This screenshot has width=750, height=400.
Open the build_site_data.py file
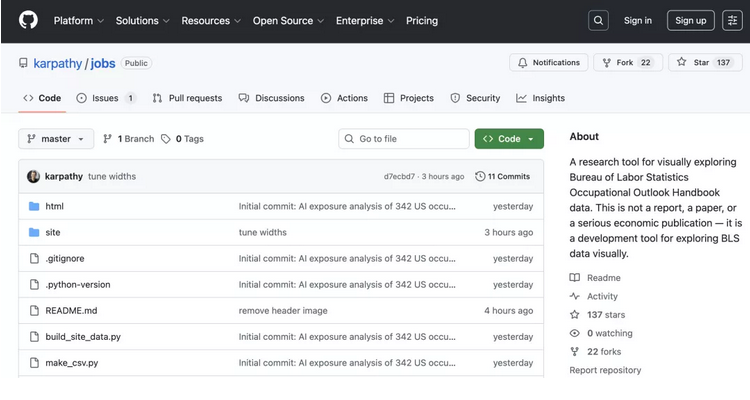coord(83,336)
